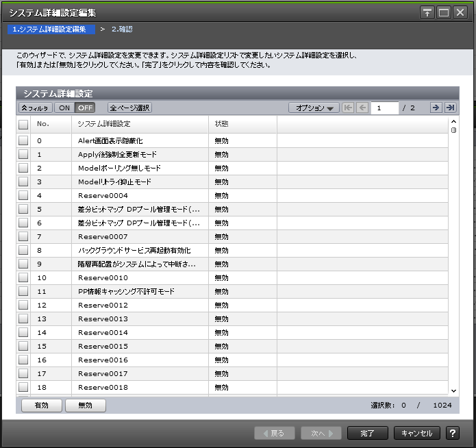Select wizard step 2.確認
476x448 pixels.
pyautogui.click(x=122, y=29)
